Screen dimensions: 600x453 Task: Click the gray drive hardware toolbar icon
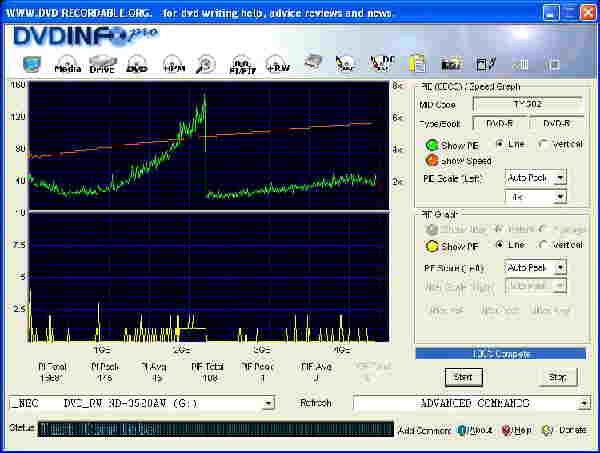pos(313,63)
